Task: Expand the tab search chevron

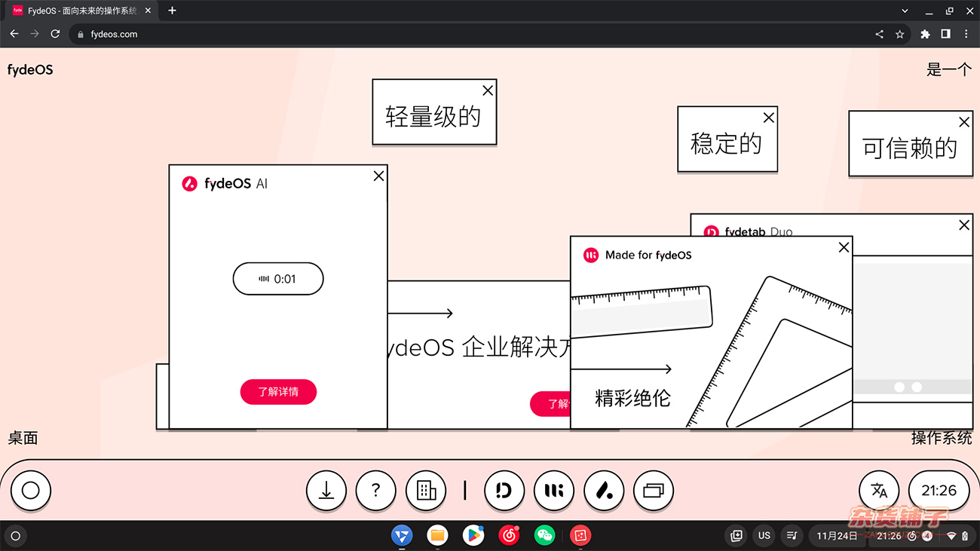Action: [905, 11]
